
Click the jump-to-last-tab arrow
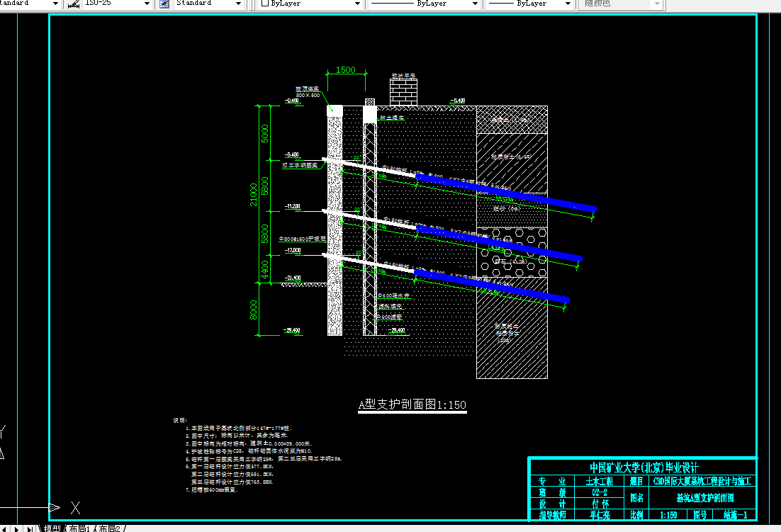pos(29,528)
